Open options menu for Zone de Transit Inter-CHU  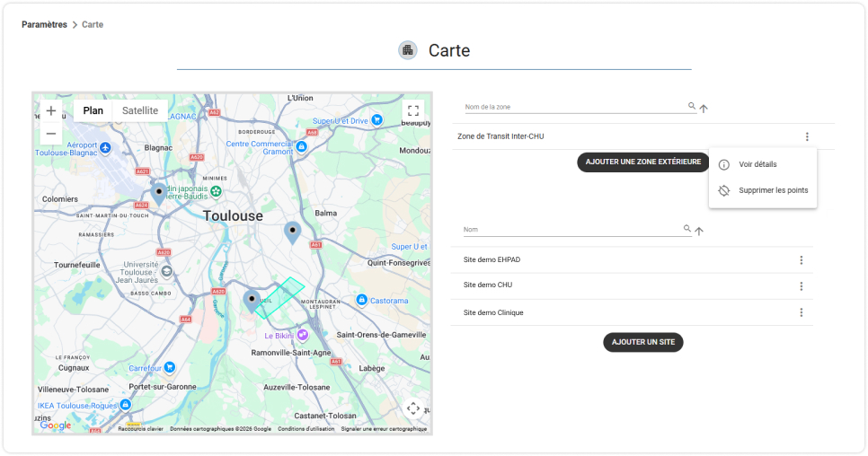click(x=807, y=136)
